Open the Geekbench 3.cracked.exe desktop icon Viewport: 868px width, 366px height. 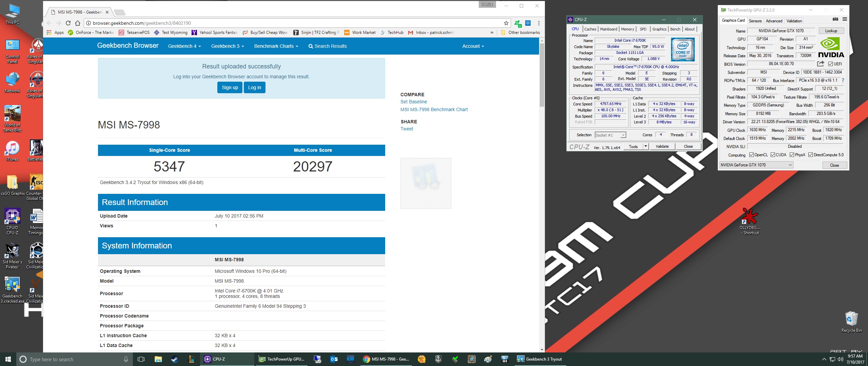click(x=13, y=290)
